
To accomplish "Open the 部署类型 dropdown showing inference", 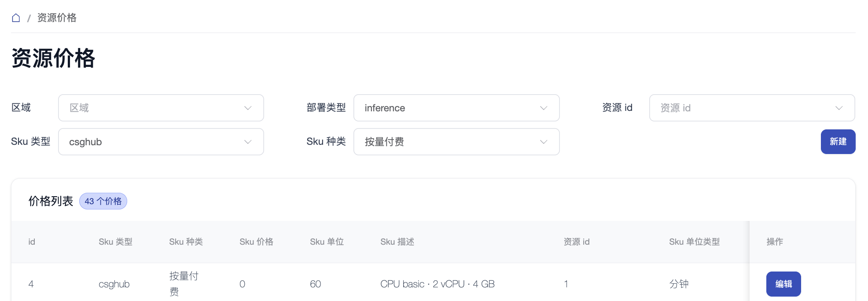I will 456,108.
